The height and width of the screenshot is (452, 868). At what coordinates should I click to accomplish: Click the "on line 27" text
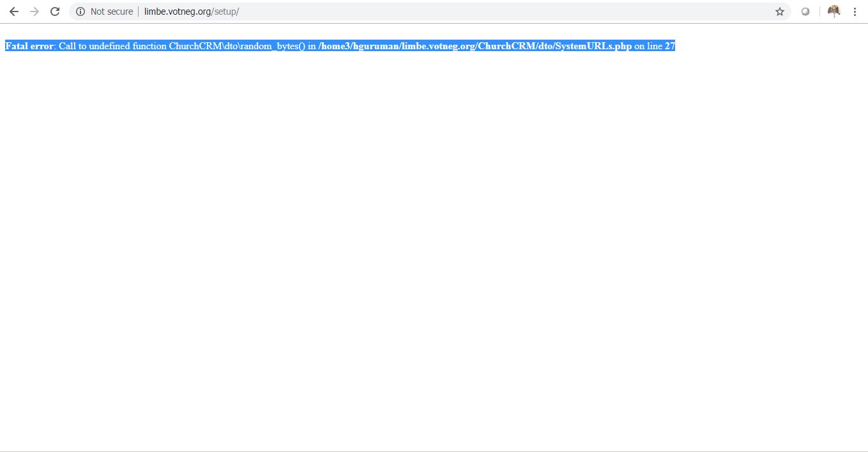pyautogui.click(x=655, y=46)
